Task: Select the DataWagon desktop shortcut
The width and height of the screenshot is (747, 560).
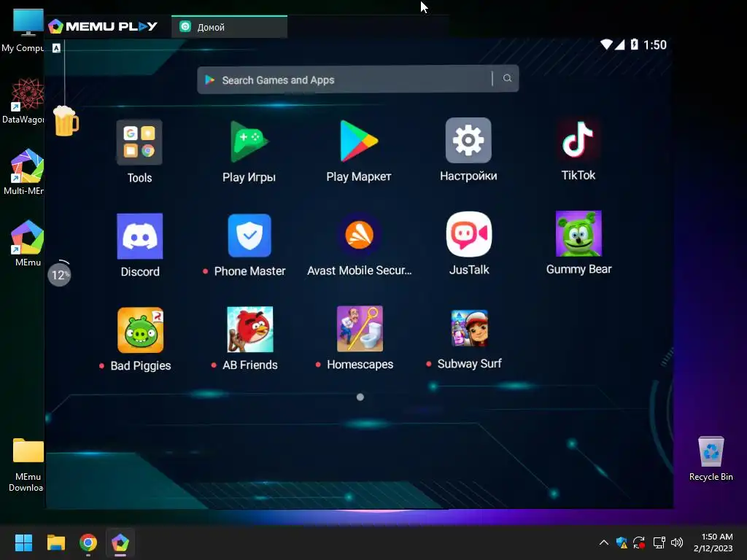Action: pos(24,101)
